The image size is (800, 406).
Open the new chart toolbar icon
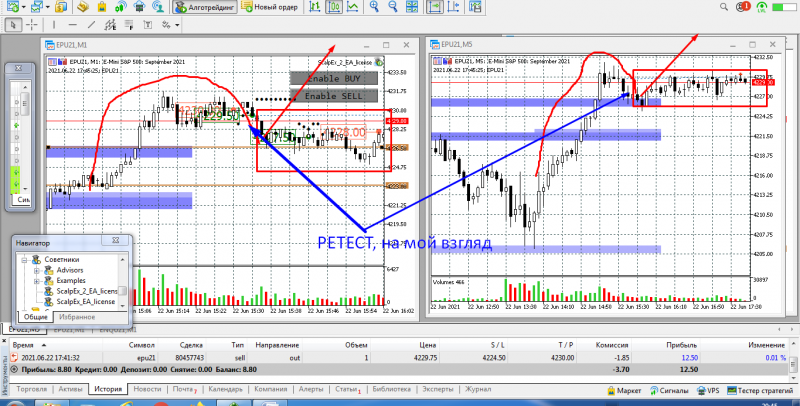(13, 7)
